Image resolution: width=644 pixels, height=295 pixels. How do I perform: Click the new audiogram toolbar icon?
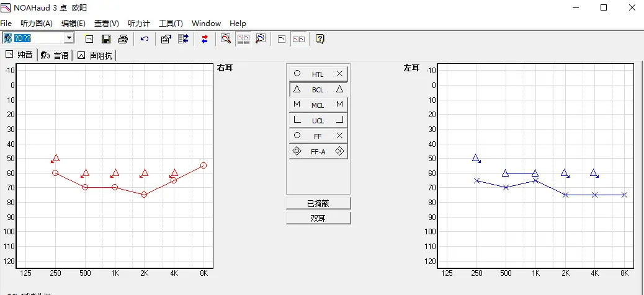pos(89,39)
